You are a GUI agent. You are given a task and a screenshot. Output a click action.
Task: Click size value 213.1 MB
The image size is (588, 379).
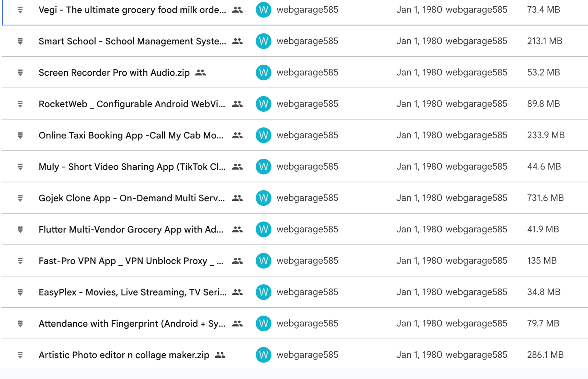coord(545,41)
